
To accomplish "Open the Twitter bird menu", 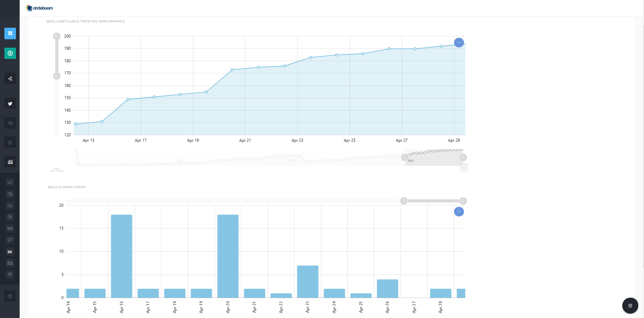I will (x=10, y=104).
